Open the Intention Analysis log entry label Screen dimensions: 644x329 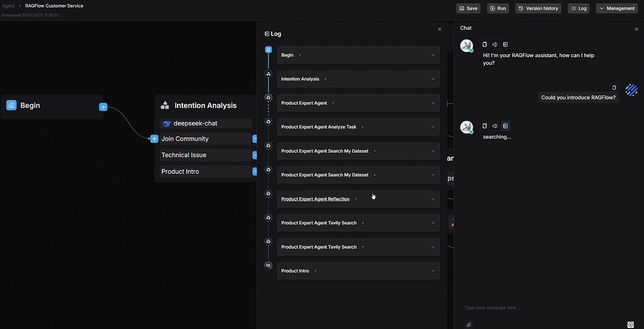pos(300,79)
